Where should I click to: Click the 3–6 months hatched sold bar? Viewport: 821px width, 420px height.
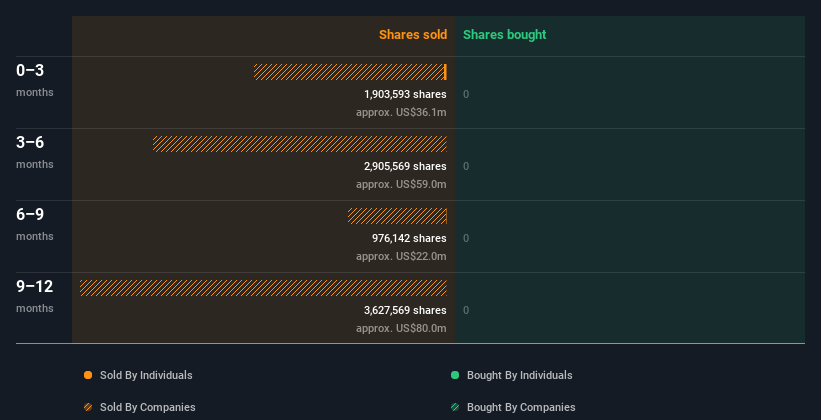point(300,144)
